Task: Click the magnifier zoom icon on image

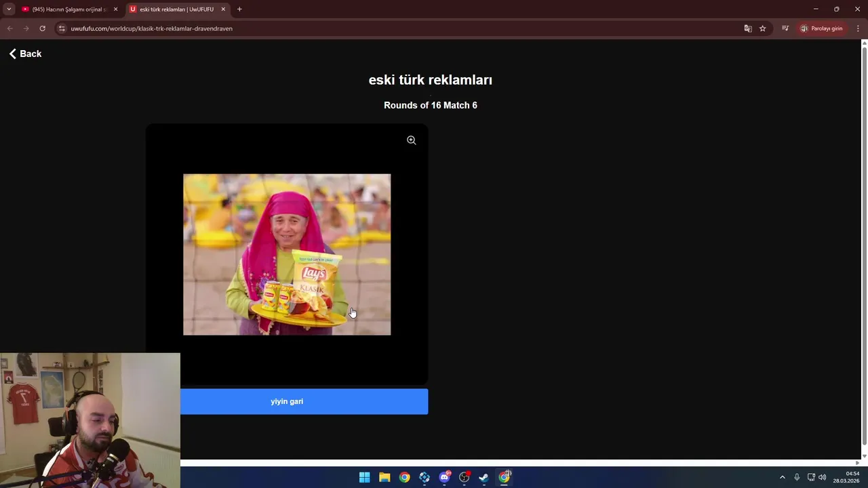Action: point(412,140)
